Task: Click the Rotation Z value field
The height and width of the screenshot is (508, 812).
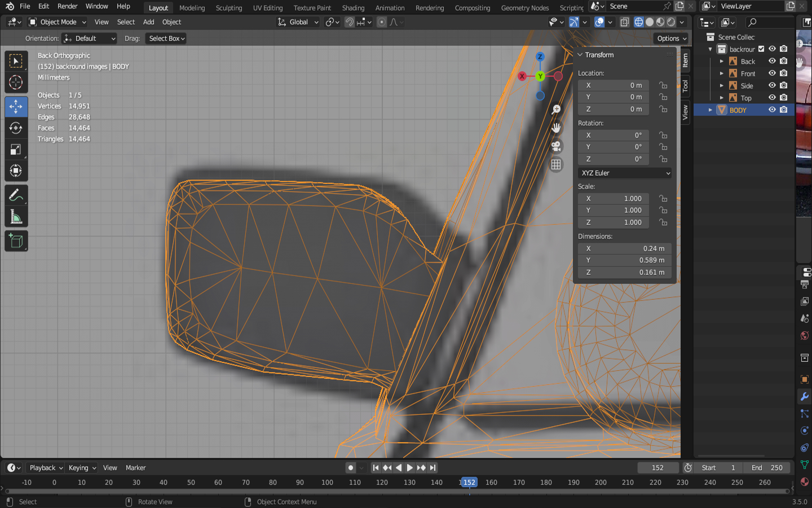Action: click(x=614, y=159)
